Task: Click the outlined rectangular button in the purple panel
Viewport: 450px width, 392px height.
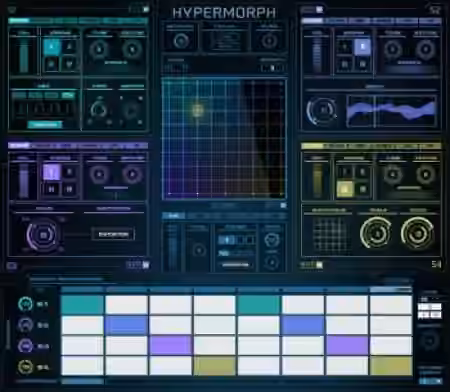Action: pos(113,234)
